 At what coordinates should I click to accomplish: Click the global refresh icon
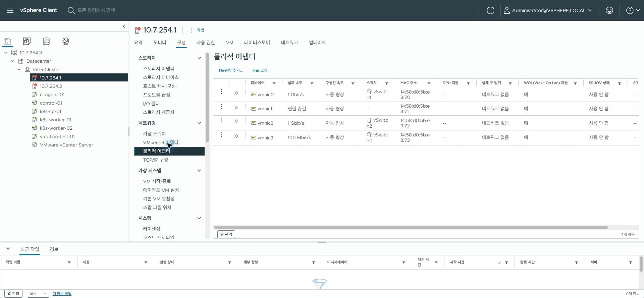(490, 10)
